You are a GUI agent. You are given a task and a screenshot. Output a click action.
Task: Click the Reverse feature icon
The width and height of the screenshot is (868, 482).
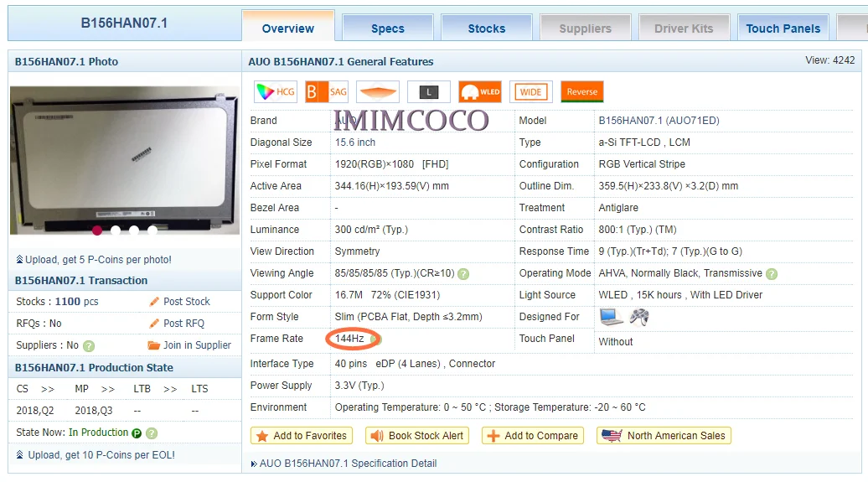coord(581,92)
